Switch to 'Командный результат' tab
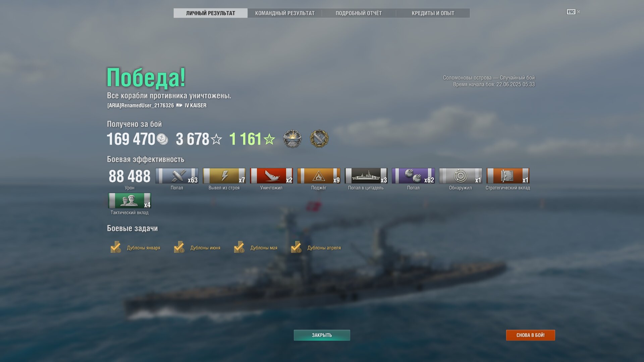The width and height of the screenshot is (644, 362). [285, 13]
